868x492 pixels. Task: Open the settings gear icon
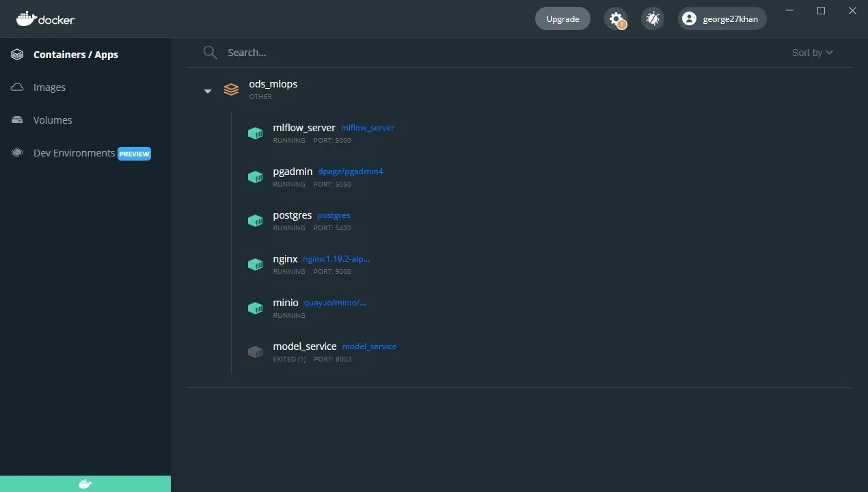616,18
